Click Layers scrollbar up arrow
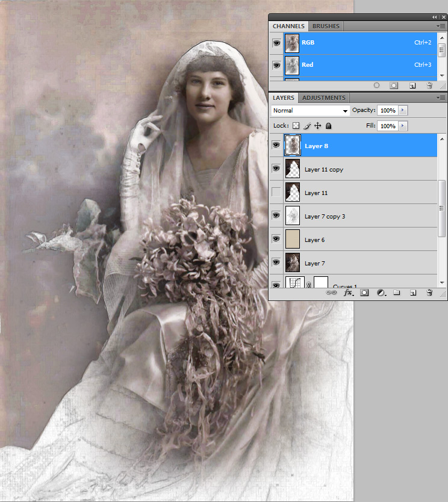The image size is (448, 502). point(442,139)
